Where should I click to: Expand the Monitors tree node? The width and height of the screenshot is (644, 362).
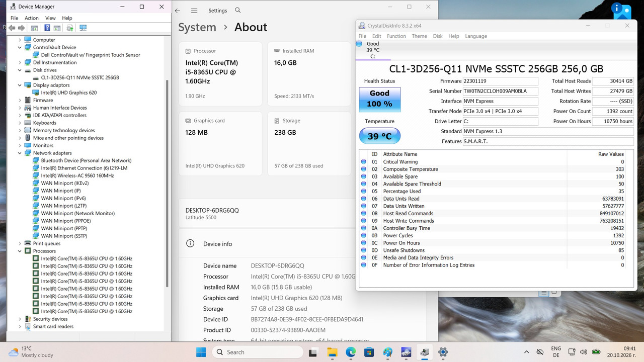[x=20, y=145]
